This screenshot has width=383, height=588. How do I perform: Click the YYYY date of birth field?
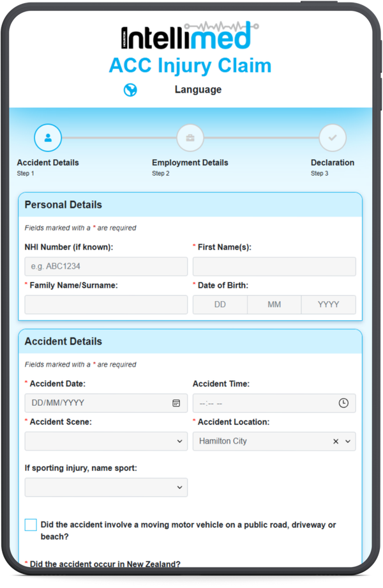[x=328, y=304]
